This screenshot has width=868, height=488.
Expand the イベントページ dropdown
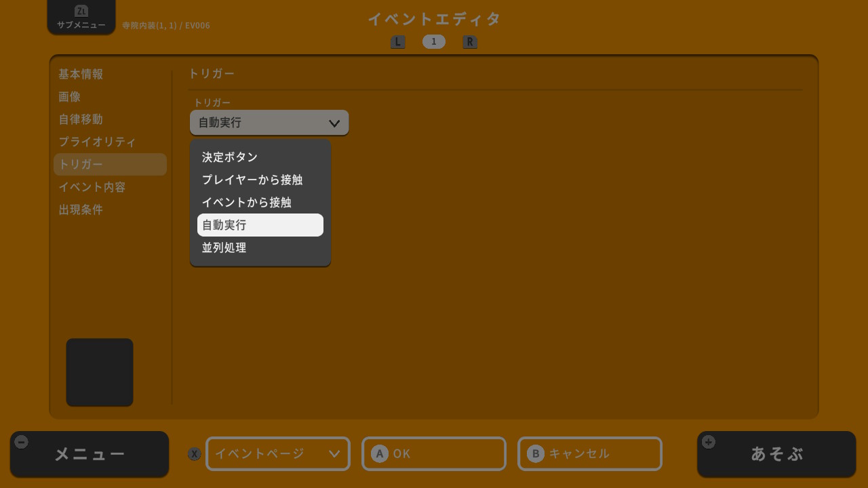coord(278,453)
